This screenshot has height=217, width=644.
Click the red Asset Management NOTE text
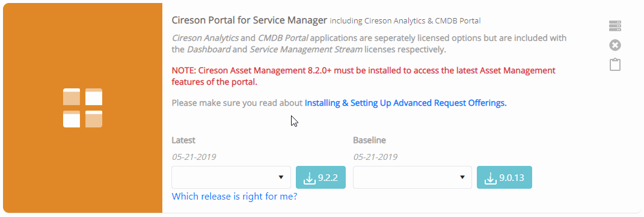point(363,76)
